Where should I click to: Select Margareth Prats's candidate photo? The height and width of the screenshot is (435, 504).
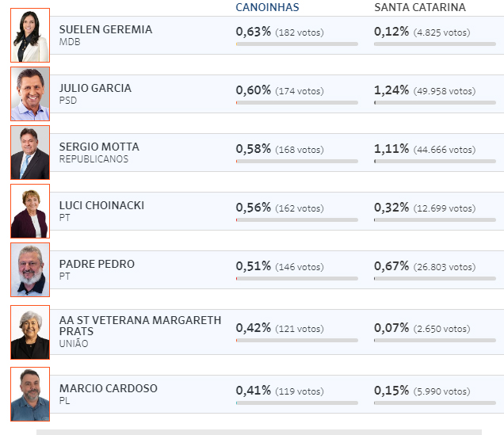point(30,332)
